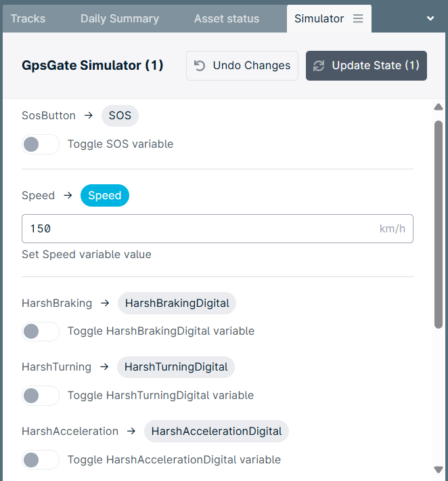Click the Update State (1) button
This screenshot has height=481, width=448.
(366, 66)
